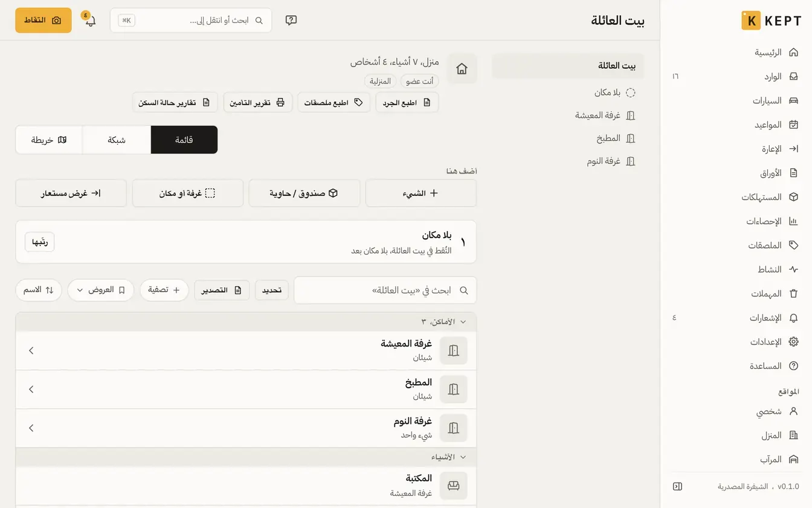Click the رتّبها sort-out button
This screenshot has height=508, width=812.
[x=40, y=242]
